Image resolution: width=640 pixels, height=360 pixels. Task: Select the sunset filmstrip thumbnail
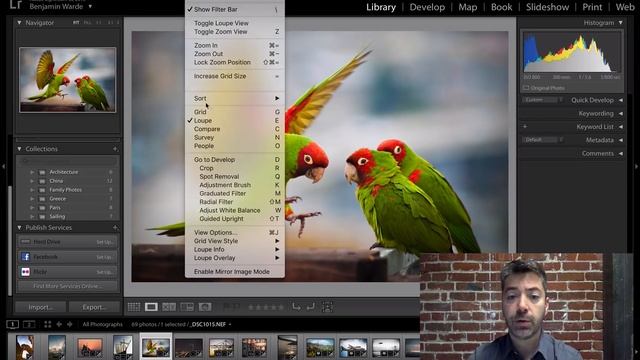pyautogui.click(x=90, y=348)
